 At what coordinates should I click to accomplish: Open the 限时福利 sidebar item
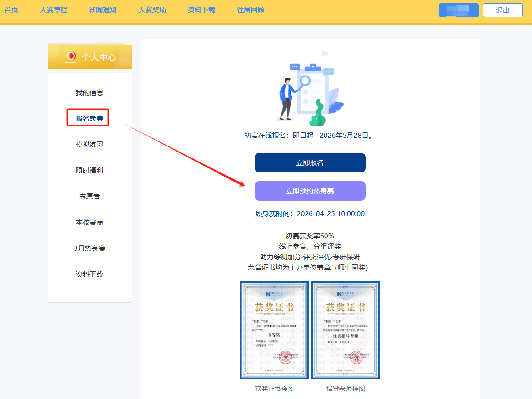(90, 170)
